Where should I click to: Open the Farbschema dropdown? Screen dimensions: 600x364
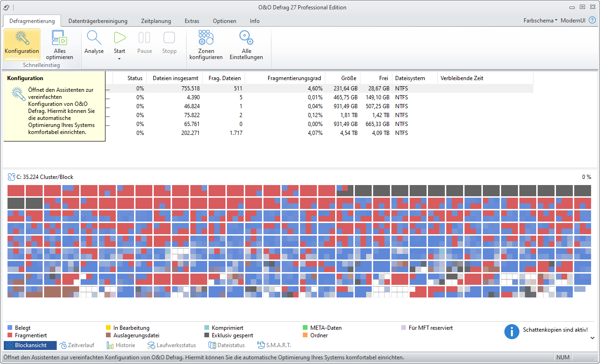pos(540,21)
